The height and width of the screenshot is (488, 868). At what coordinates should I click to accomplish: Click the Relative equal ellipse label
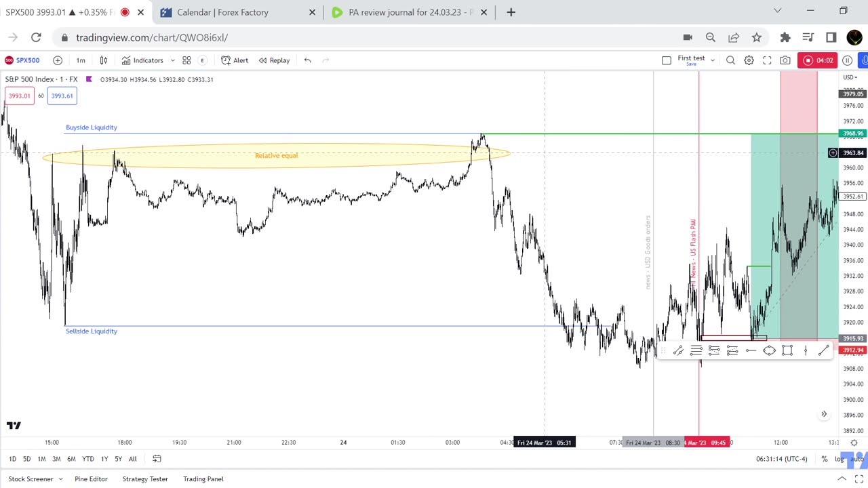tap(276, 156)
